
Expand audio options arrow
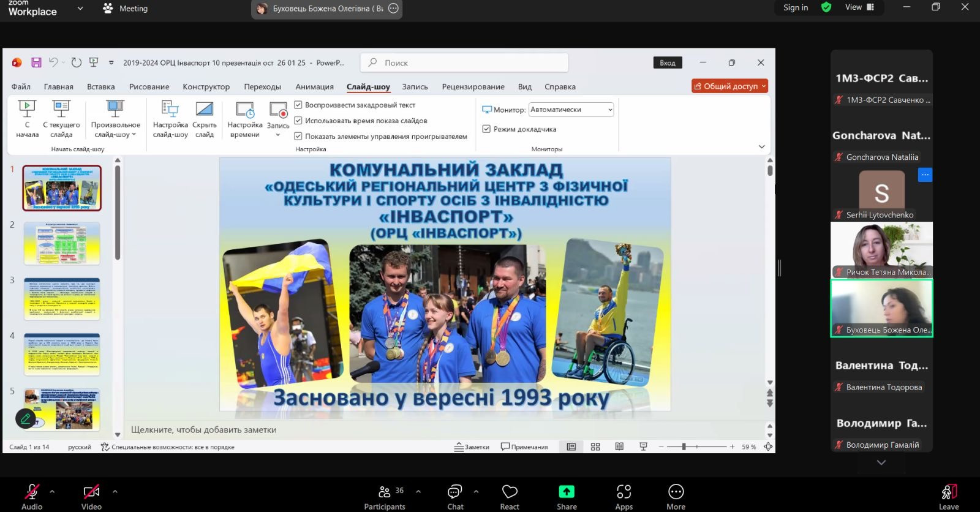pos(52,491)
